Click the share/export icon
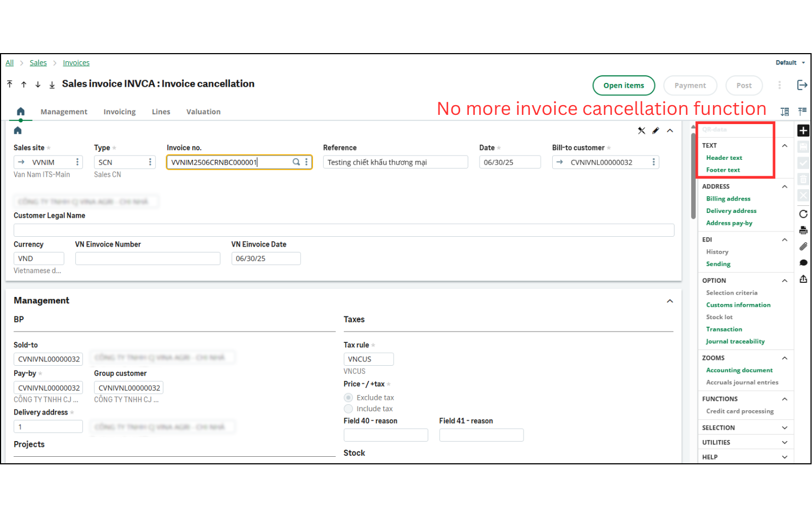The height and width of the screenshot is (531, 812). (x=803, y=279)
